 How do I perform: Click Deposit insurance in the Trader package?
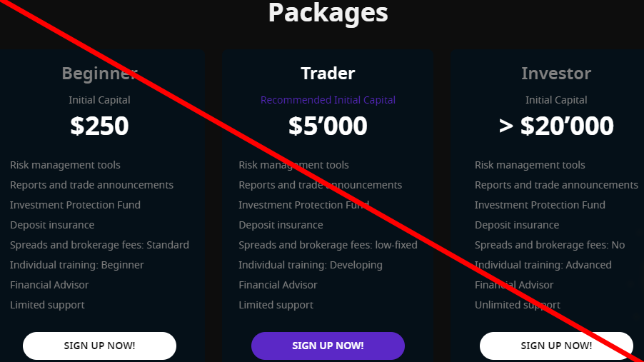click(281, 225)
